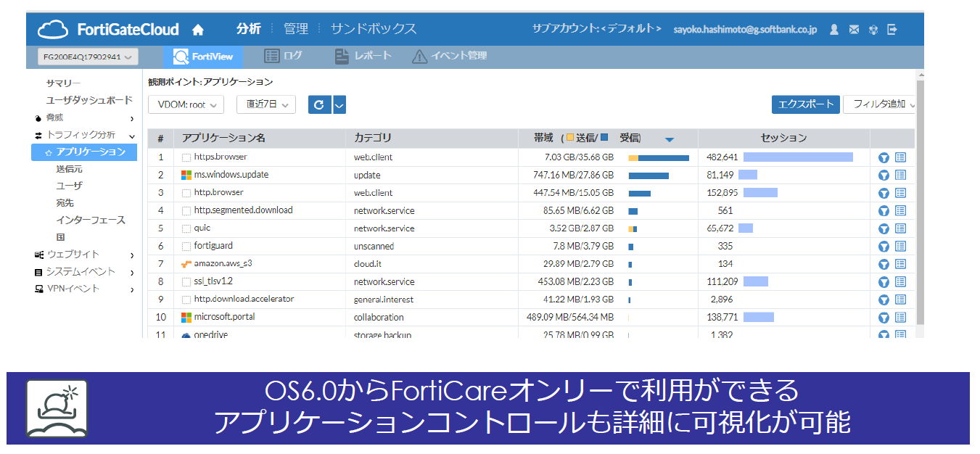The width and height of the screenshot is (980, 454).
Task: Filter by https.browser row funnel icon
Action: 884,157
